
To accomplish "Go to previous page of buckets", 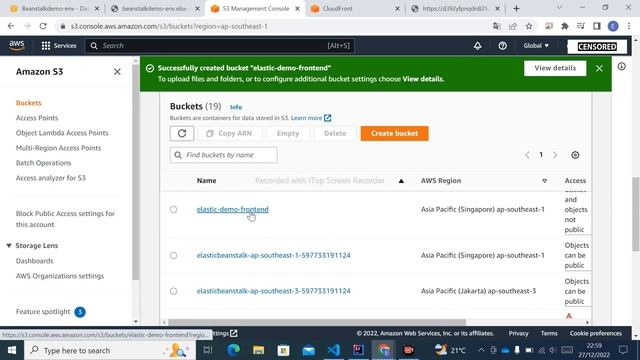I will click(527, 155).
